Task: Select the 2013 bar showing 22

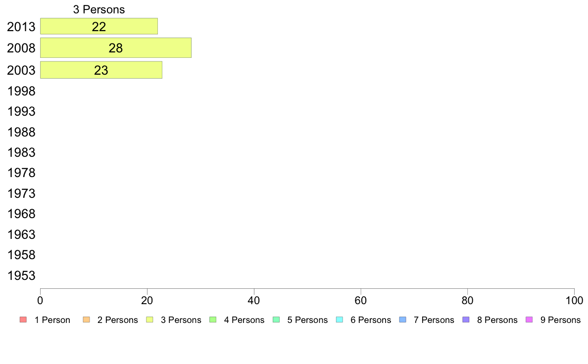Action: 99,26
